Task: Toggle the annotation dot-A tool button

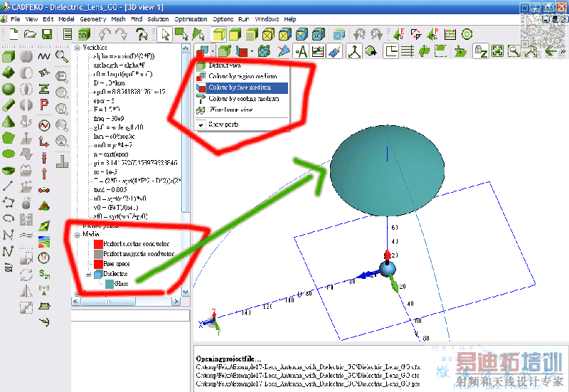Action: tap(301, 51)
